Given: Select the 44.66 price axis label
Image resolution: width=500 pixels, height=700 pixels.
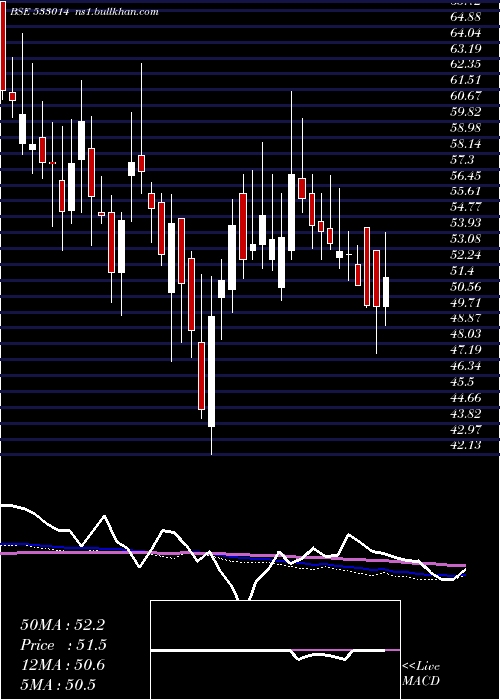Looking at the screenshot, I should pos(466,398).
